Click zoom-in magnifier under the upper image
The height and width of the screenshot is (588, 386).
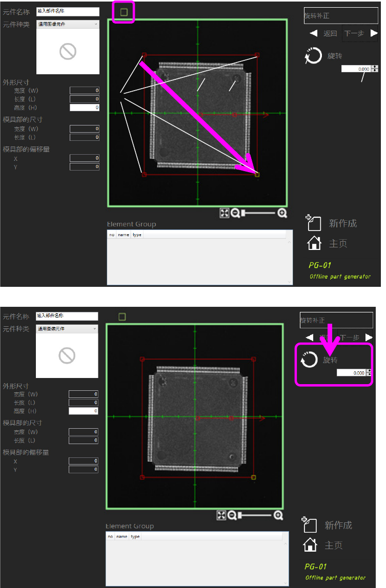pyautogui.click(x=282, y=213)
